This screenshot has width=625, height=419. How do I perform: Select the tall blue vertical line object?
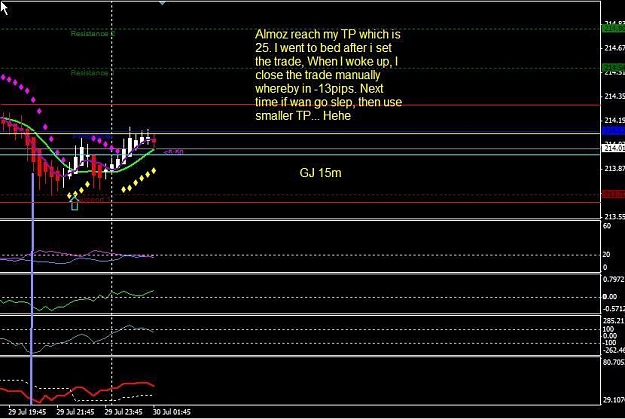click(32, 287)
